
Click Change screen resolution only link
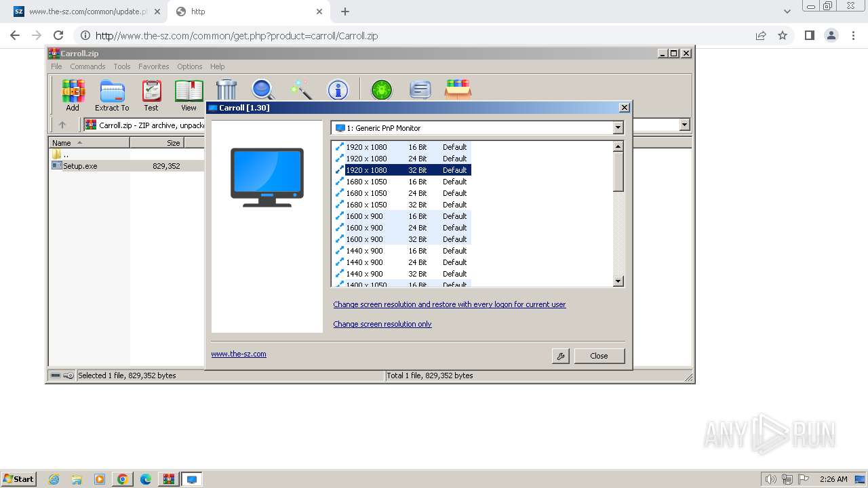(x=382, y=324)
